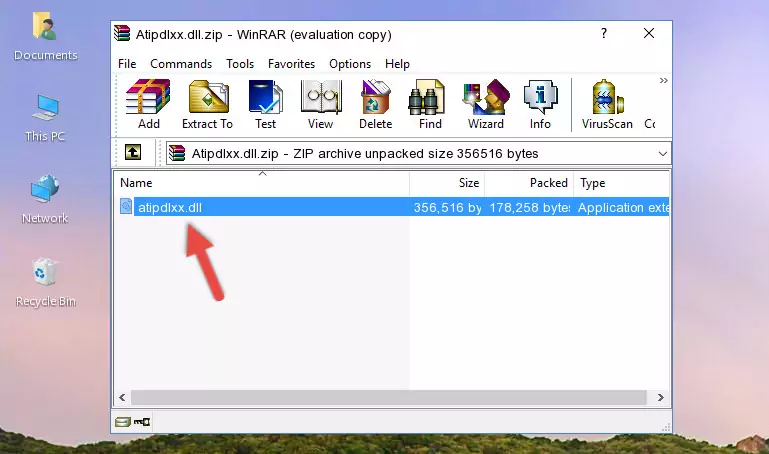
Task: Click the horizontal scrollbar track
Action: (x=388, y=397)
